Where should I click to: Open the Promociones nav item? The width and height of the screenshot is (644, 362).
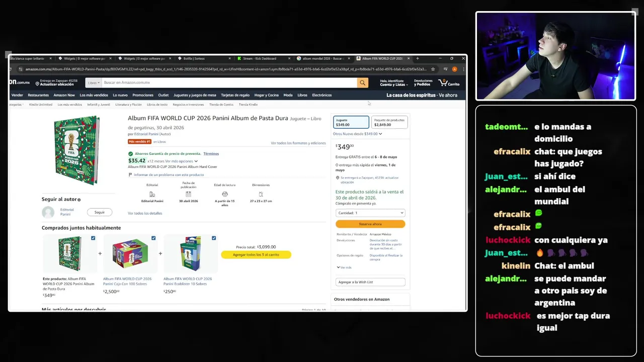point(143,95)
